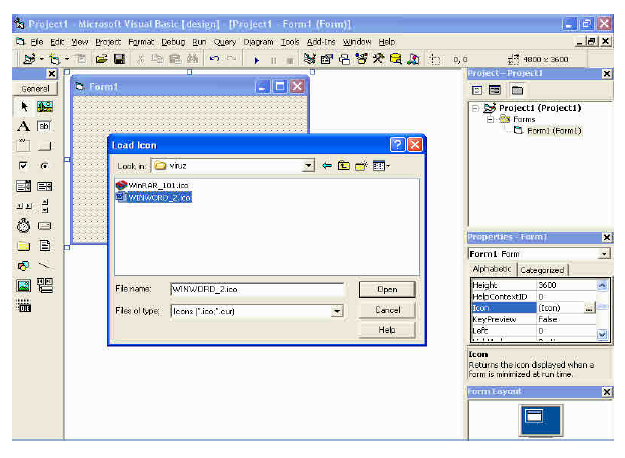This screenshot has height=458, width=625.
Task: Choose the Label control in the toolbox
Action: [24, 126]
